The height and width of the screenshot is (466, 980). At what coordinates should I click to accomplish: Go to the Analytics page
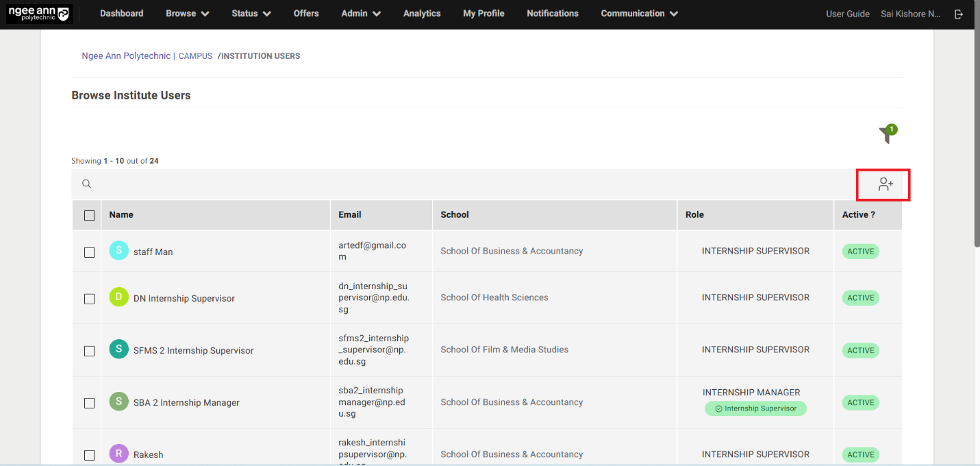click(422, 14)
